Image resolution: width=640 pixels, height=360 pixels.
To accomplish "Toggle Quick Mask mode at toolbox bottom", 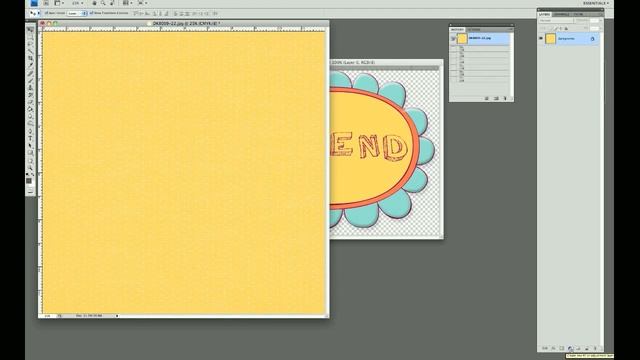I will tap(31, 191).
